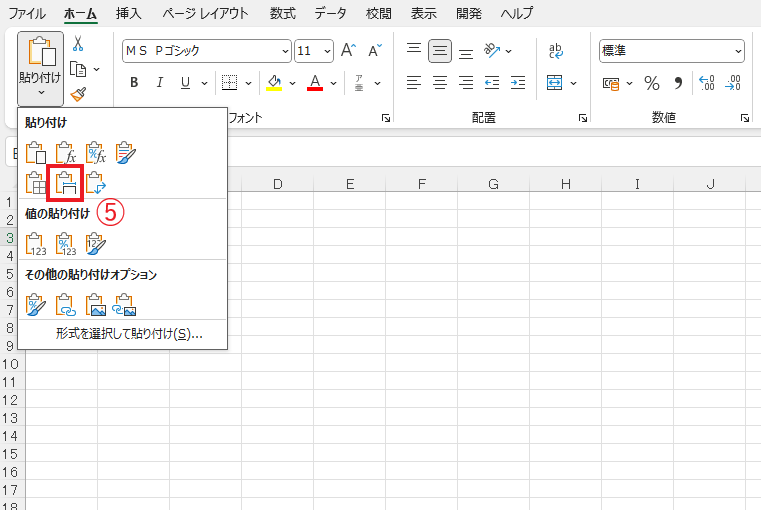
Task: Open the font size 11 dropdown
Action: tap(327, 50)
